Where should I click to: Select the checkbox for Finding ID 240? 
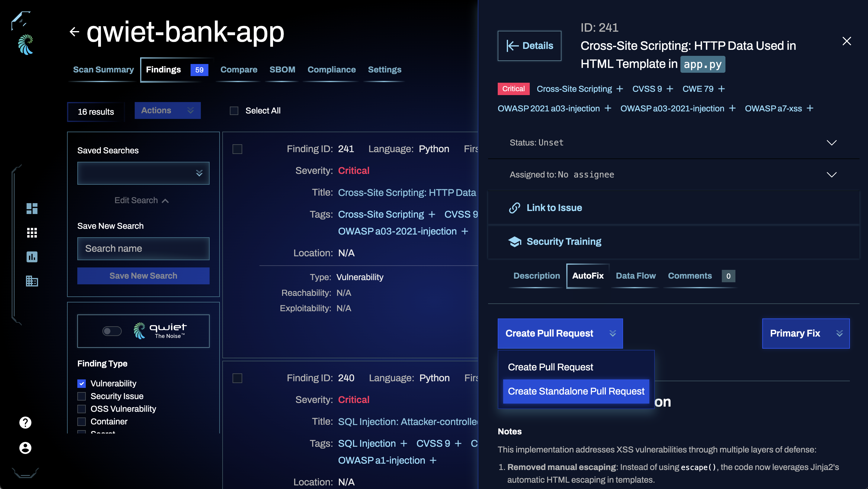pos(237,378)
